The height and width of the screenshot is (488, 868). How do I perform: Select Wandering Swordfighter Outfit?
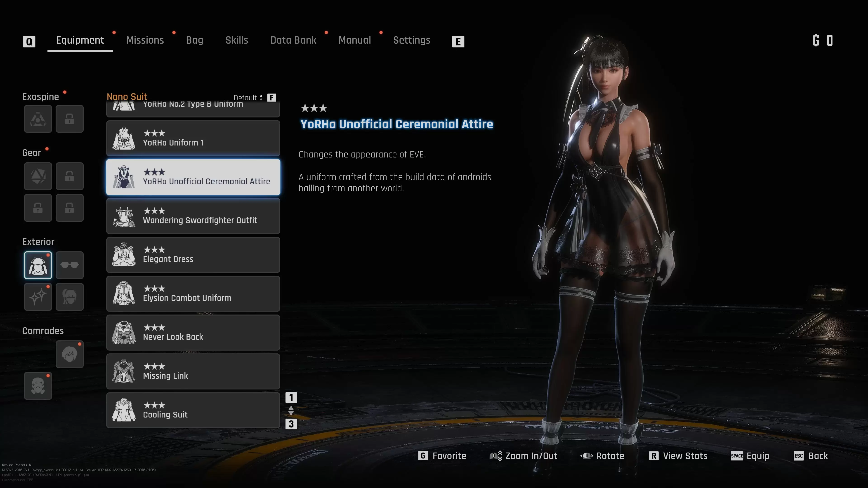(x=193, y=216)
